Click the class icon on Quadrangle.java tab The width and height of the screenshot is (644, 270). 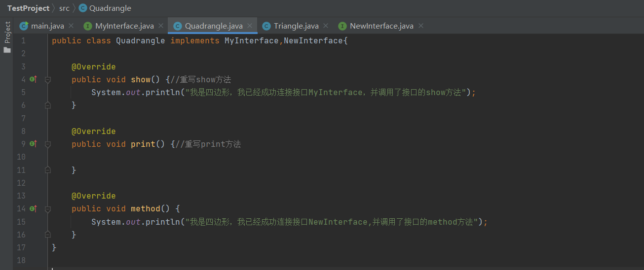click(x=178, y=26)
